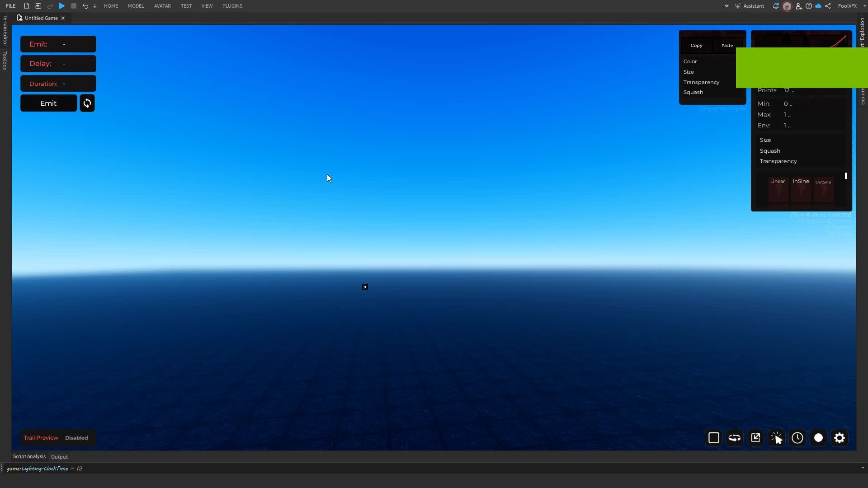868x488 pixels.
Task: Select the cursor click mode icon bottom right
Action: pyautogui.click(x=777, y=437)
